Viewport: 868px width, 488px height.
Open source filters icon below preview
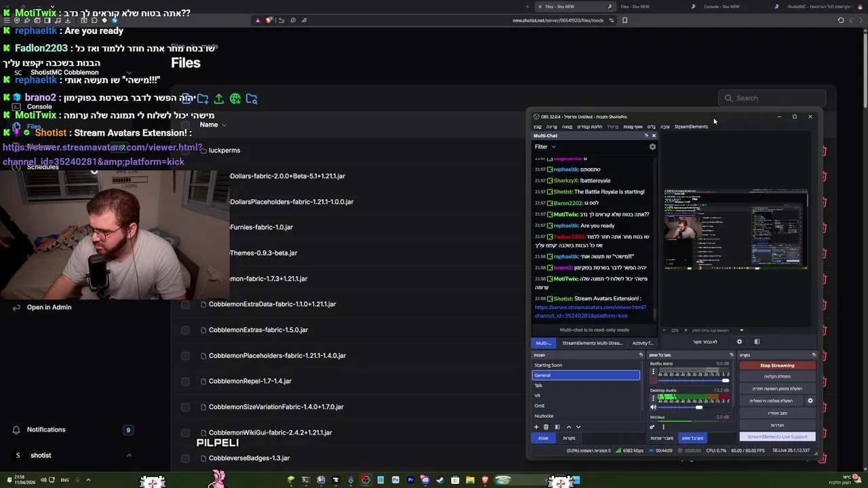pos(757,342)
